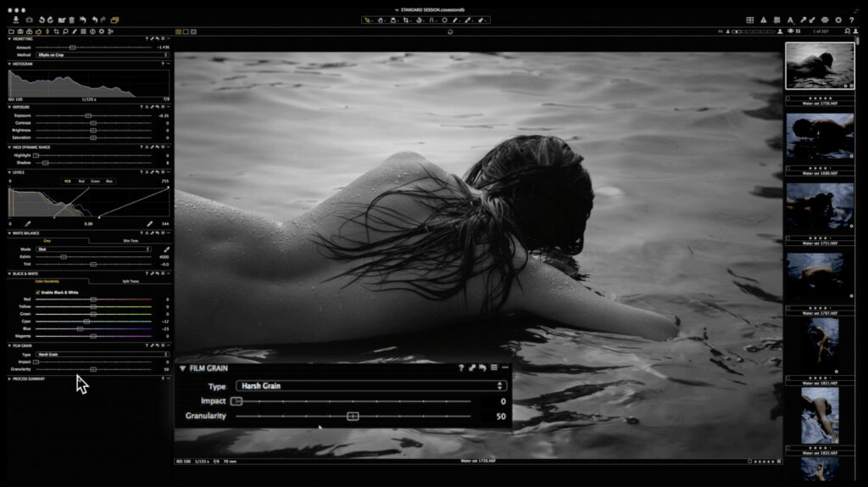Screen dimensions: 868x487
Task: Open the Details magnifier tool tab
Action: (65, 31)
